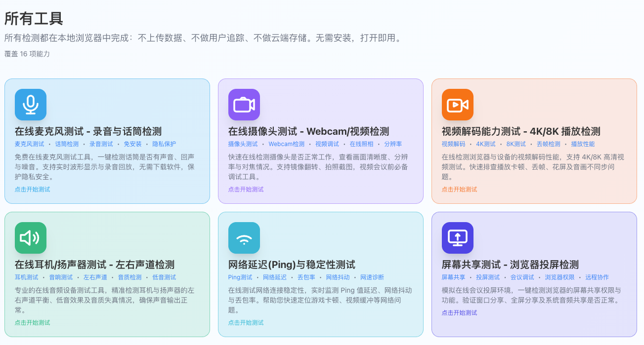Click the indigo screen sharing icon
The height and width of the screenshot is (345, 644).
coord(458,238)
